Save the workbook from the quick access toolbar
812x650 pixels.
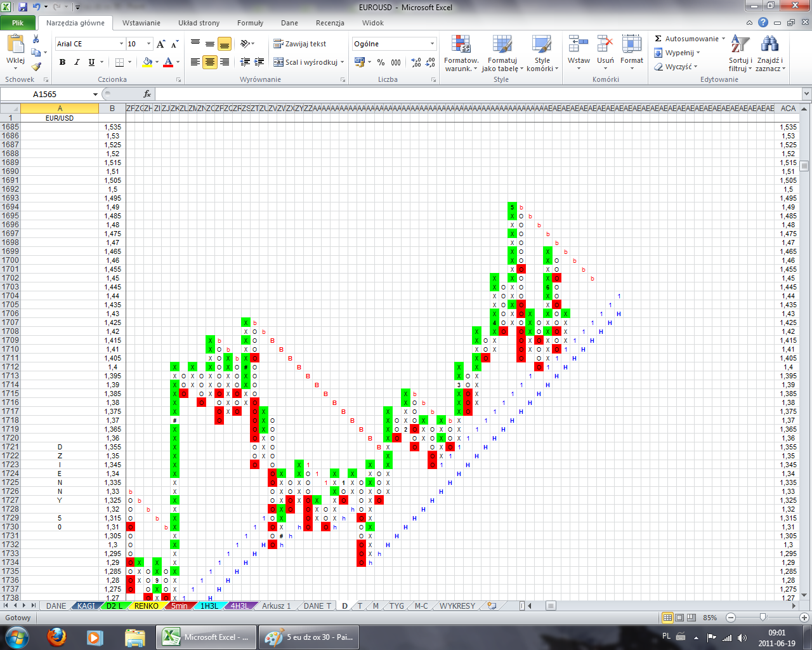(23, 7)
